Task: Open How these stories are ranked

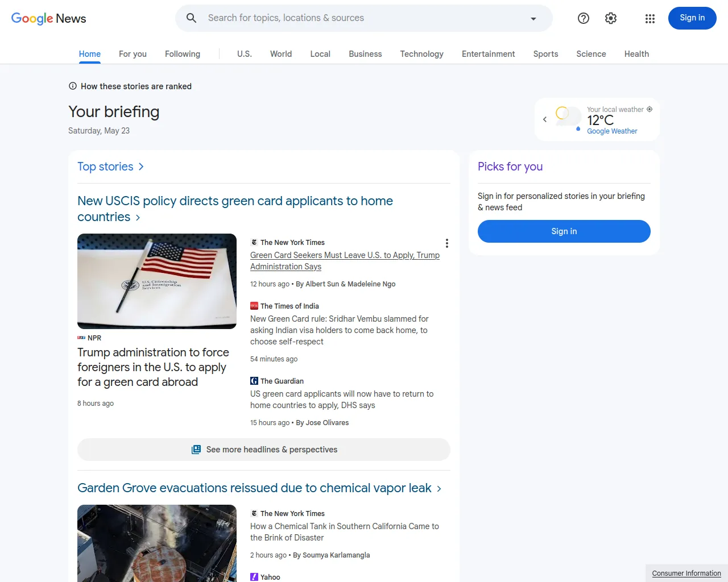Action: [x=136, y=86]
